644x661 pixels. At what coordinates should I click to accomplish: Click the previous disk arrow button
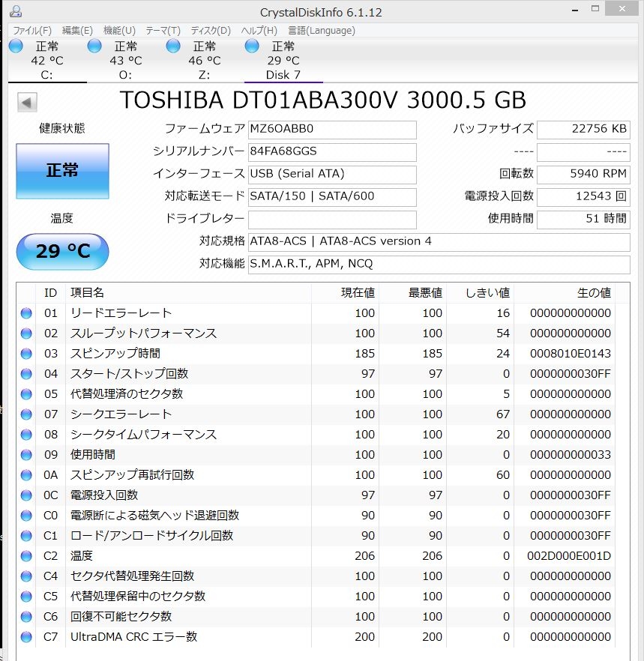pyautogui.click(x=27, y=103)
